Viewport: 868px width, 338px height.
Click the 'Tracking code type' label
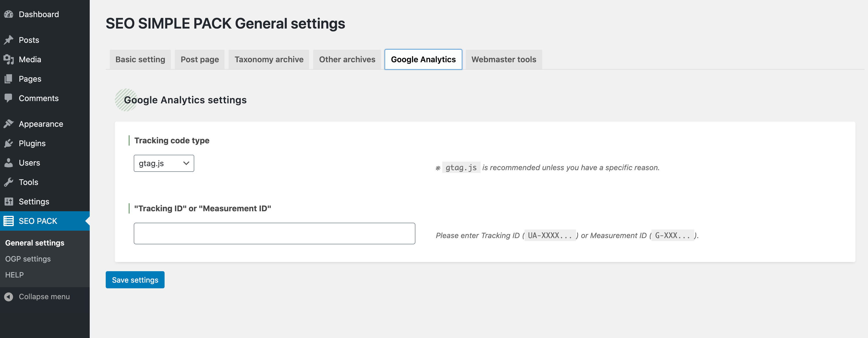tap(172, 140)
